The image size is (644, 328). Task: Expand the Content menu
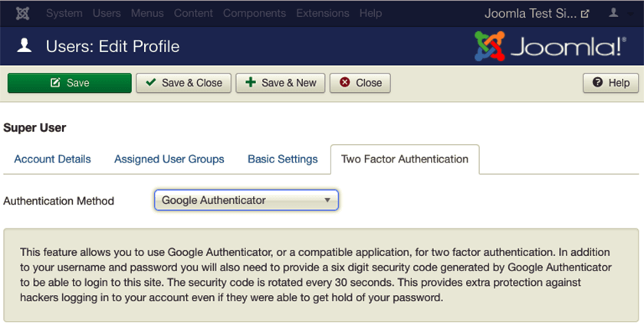tap(193, 13)
